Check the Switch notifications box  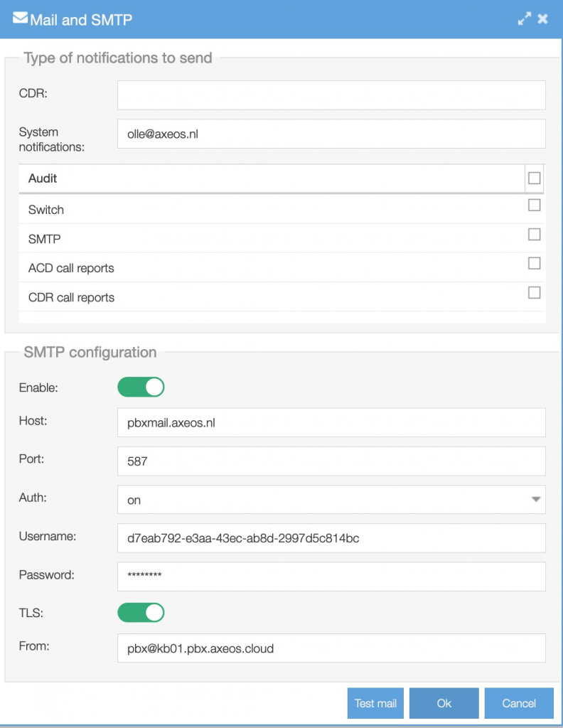[x=535, y=204]
